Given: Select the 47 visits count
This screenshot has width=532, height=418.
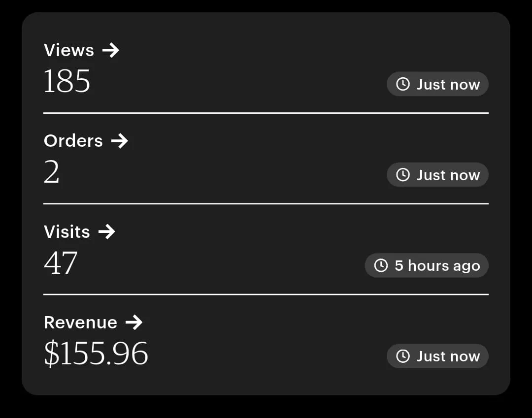Looking at the screenshot, I should click(61, 263).
